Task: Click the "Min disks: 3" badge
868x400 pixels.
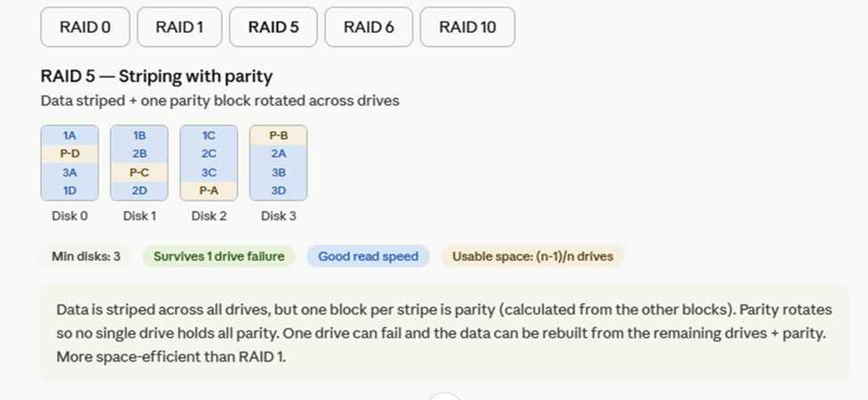Action: click(x=85, y=257)
